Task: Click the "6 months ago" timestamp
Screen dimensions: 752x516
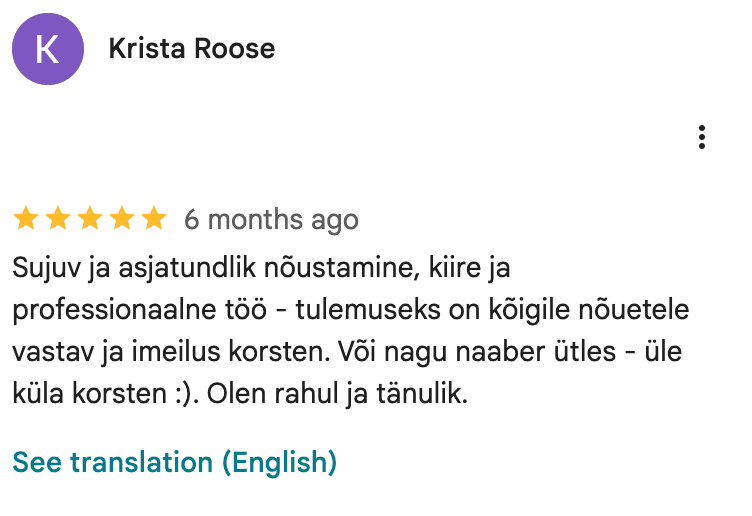Action: pos(271,220)
